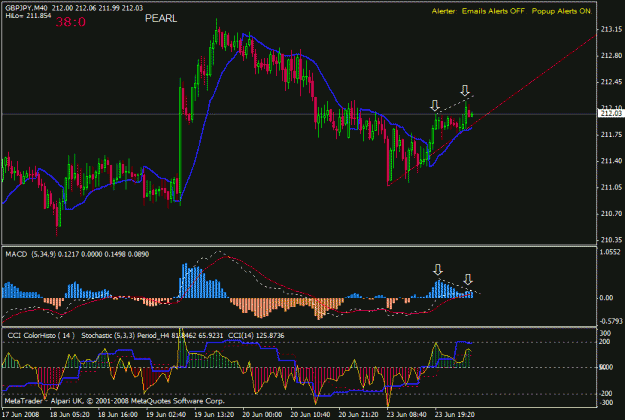Click the CCI(14) 125.8736 readout
The width and height of the screenshot is (625, 420).
click(x=256, y=336)
